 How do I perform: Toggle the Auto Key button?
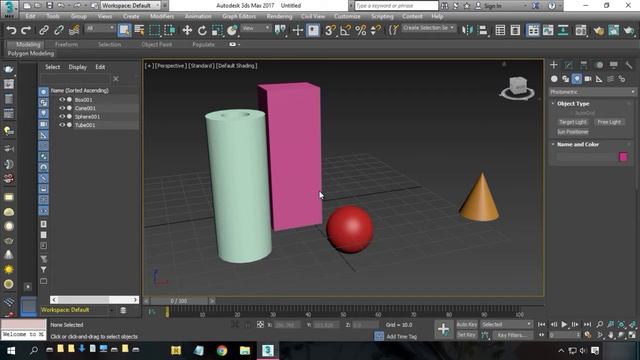coord(467,325)
